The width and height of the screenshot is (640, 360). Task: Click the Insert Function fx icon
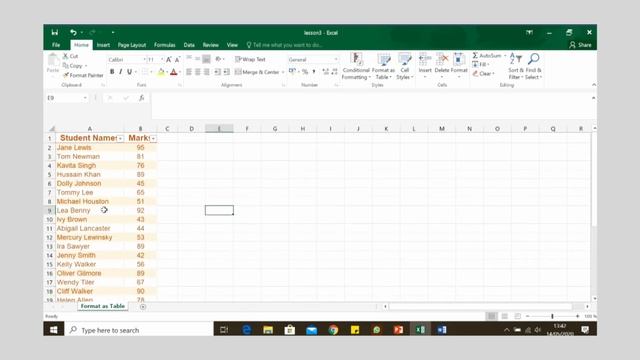(x=141, y=98)
